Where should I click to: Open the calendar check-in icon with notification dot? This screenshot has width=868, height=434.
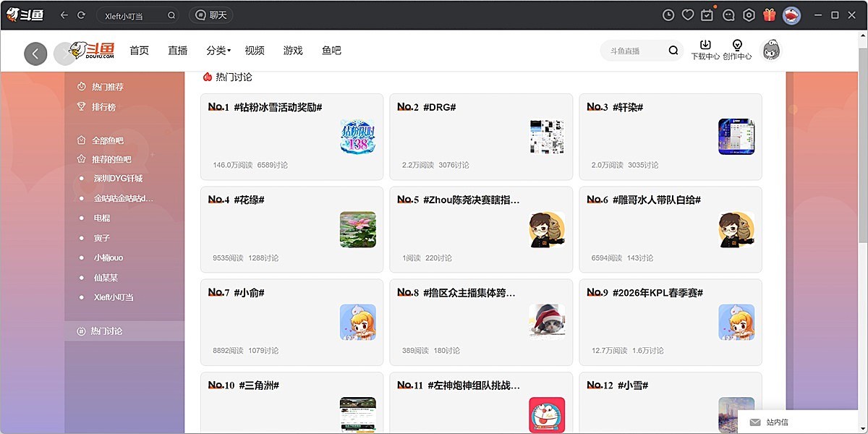point(707,14)
